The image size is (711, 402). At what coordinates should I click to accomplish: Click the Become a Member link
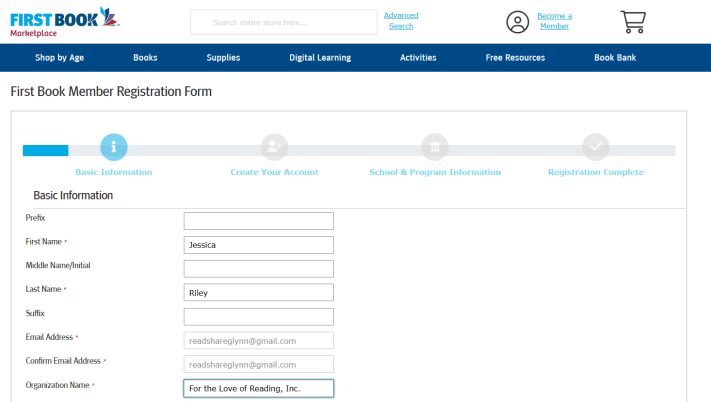(554, 21)
